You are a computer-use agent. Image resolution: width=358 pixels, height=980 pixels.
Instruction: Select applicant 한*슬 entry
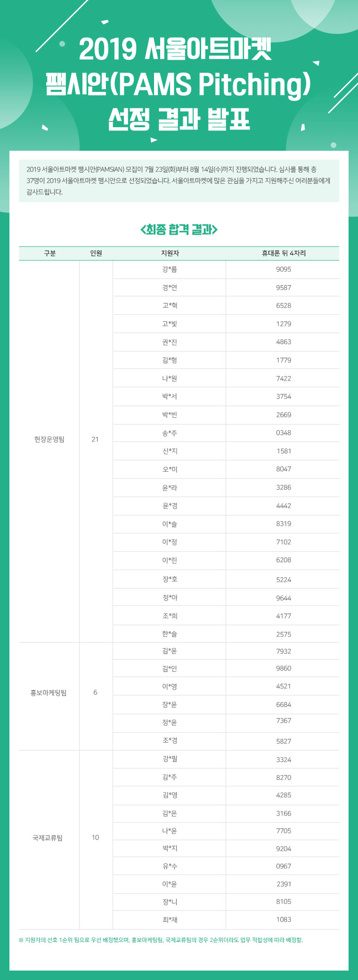tap(170, 634)
